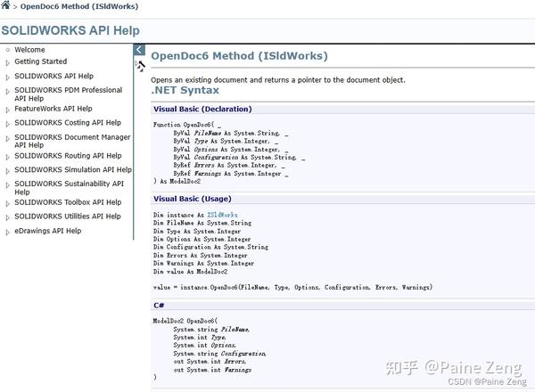Open SOLIDWORKS Document Manager API Help
The height and width of the screenshot is (392, 535).
(x=72, y=141)
